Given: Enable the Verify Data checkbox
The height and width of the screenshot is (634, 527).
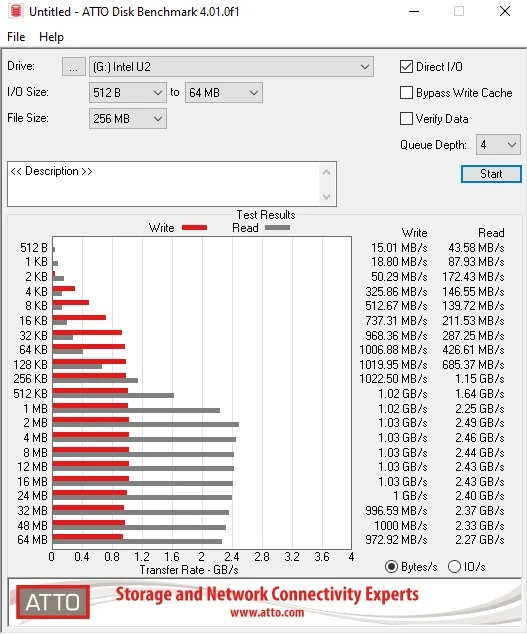Looking at the screenshot, I should (406, 118).
